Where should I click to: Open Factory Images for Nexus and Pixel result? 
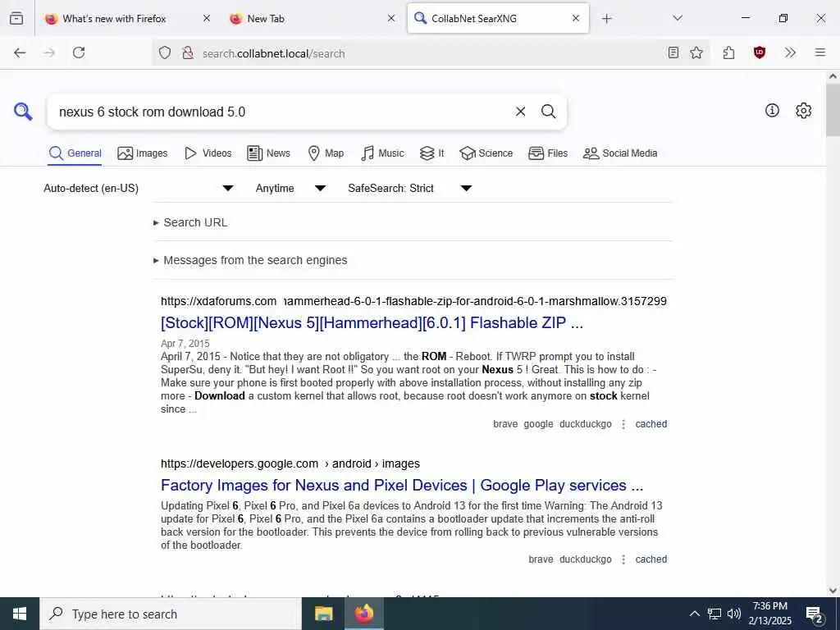pos(402,486)
